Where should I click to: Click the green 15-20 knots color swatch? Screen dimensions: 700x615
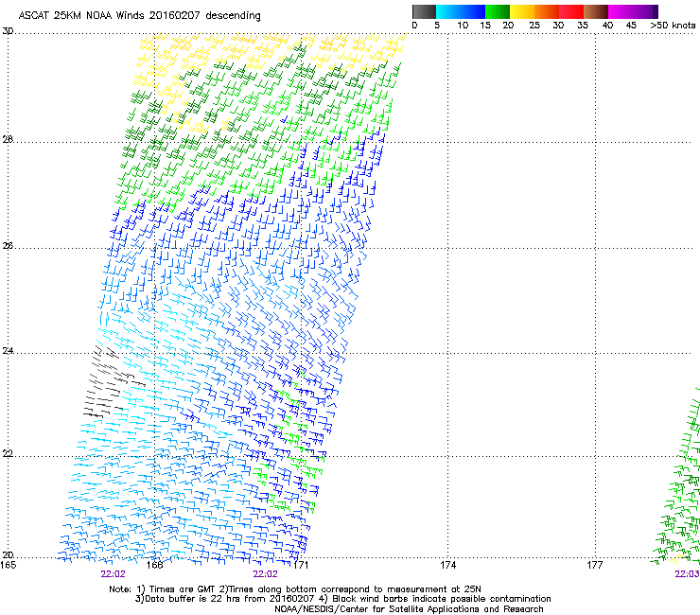point(498,11)
